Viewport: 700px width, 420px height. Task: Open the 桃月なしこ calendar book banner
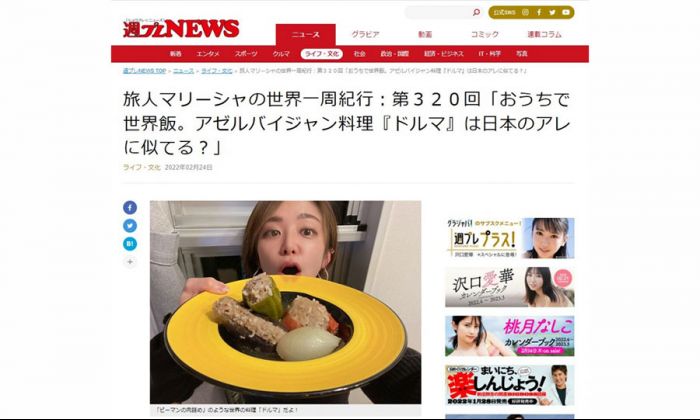click(x=510, y=336)
